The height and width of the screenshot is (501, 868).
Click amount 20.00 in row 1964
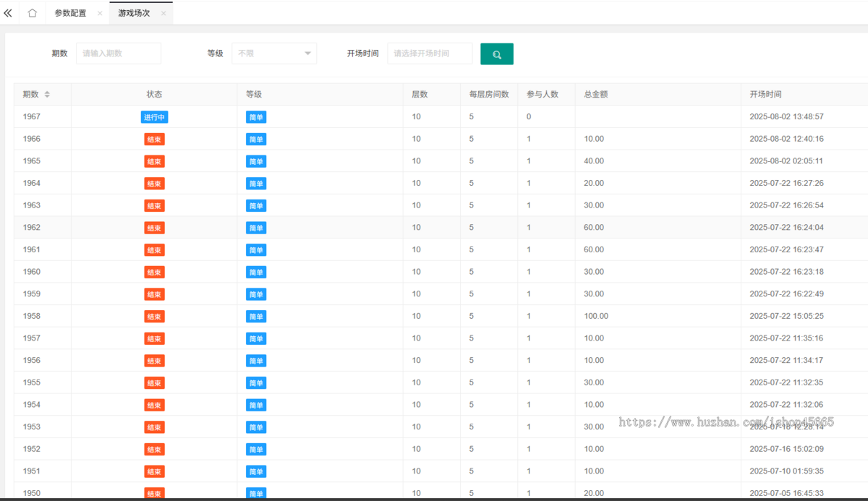594,184
